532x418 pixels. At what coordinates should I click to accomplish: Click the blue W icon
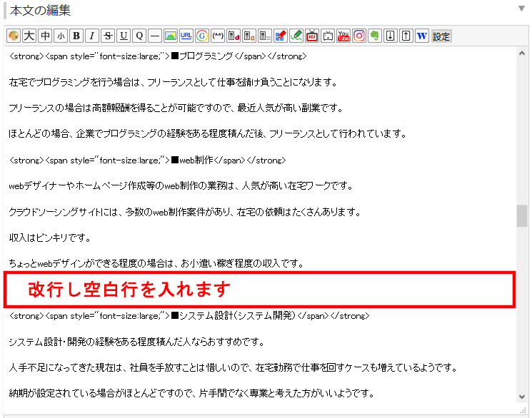(422, 36)
